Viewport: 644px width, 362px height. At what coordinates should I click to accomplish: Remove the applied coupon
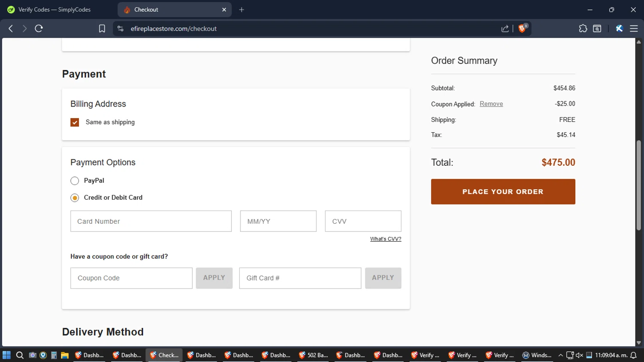[x=491, y=104]
